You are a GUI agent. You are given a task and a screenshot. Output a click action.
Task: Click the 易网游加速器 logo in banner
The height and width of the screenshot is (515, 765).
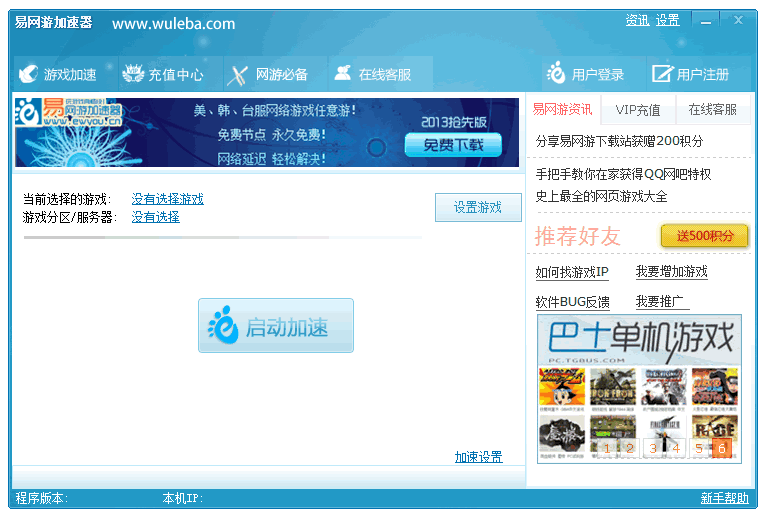[68, 112]
